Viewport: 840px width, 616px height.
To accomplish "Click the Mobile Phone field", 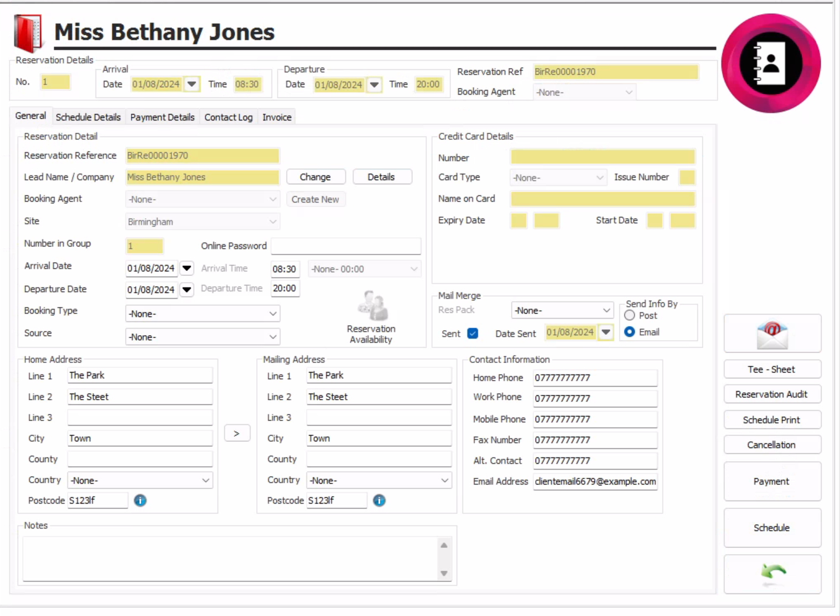I will tap(595, 419).
